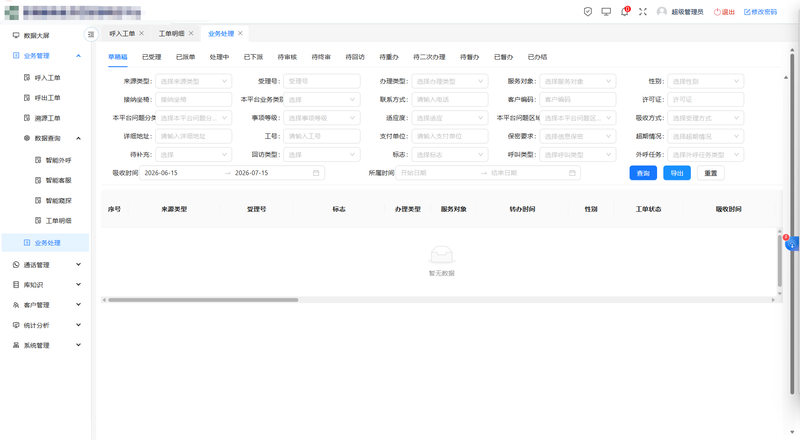Open the 性别 dropdown
Viewport: 800px width, 444px height.
pyautogui.click(x=706, y=81)
